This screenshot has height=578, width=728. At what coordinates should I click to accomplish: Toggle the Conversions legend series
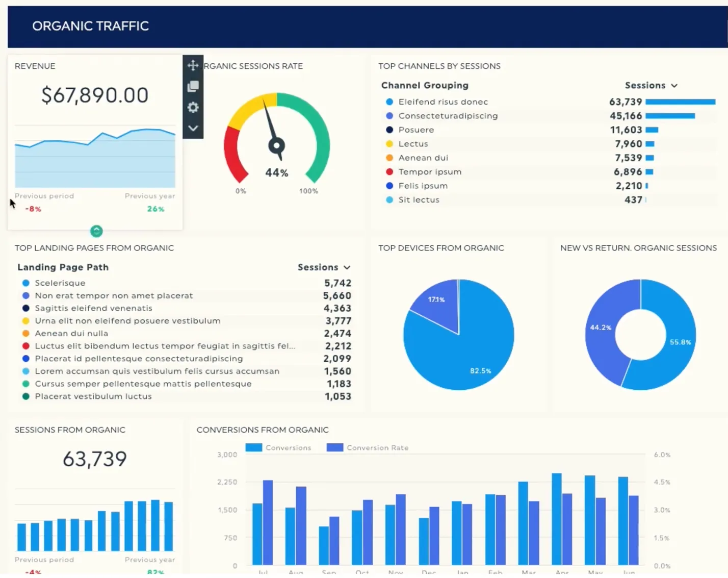click(x=279, y=448)
